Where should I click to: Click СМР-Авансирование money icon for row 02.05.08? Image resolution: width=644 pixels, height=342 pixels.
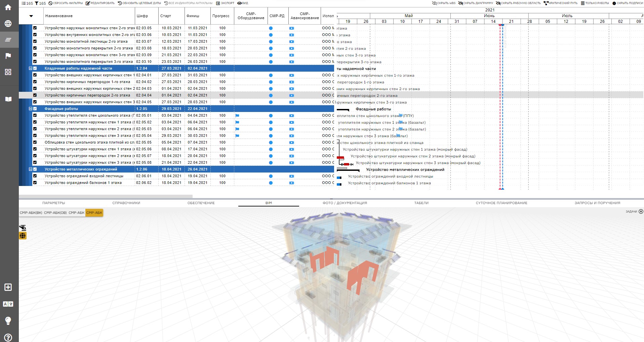click(291, 163)
